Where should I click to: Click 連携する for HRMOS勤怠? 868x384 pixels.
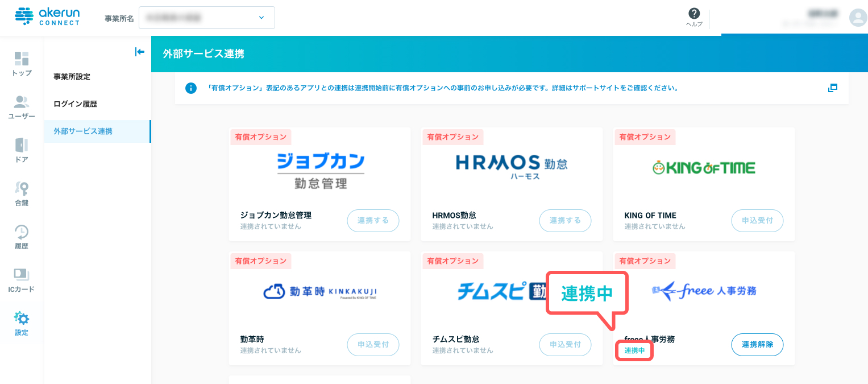[565, 221]
